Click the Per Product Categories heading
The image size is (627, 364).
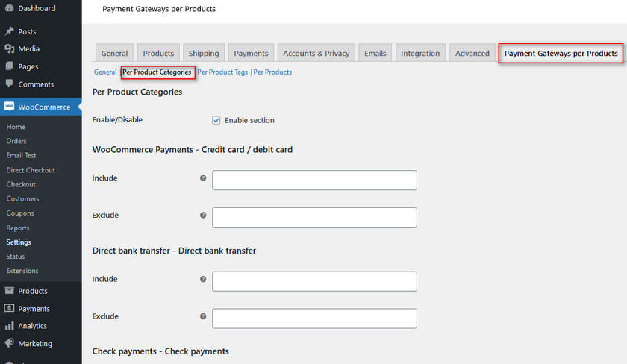point(137,92)
